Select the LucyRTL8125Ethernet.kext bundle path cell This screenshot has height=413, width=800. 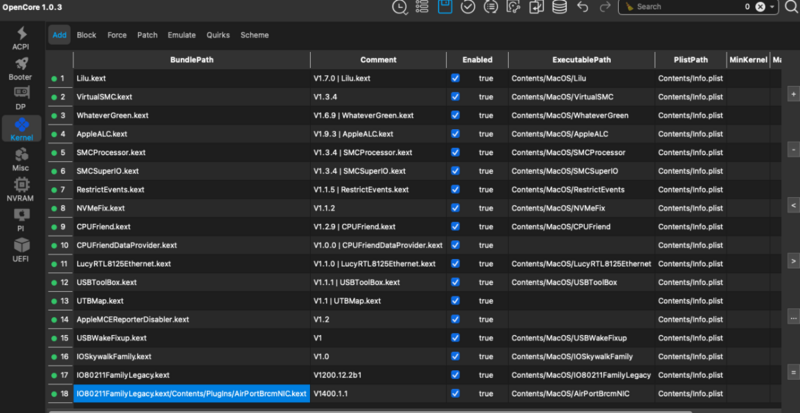click(x=192, y=263)
